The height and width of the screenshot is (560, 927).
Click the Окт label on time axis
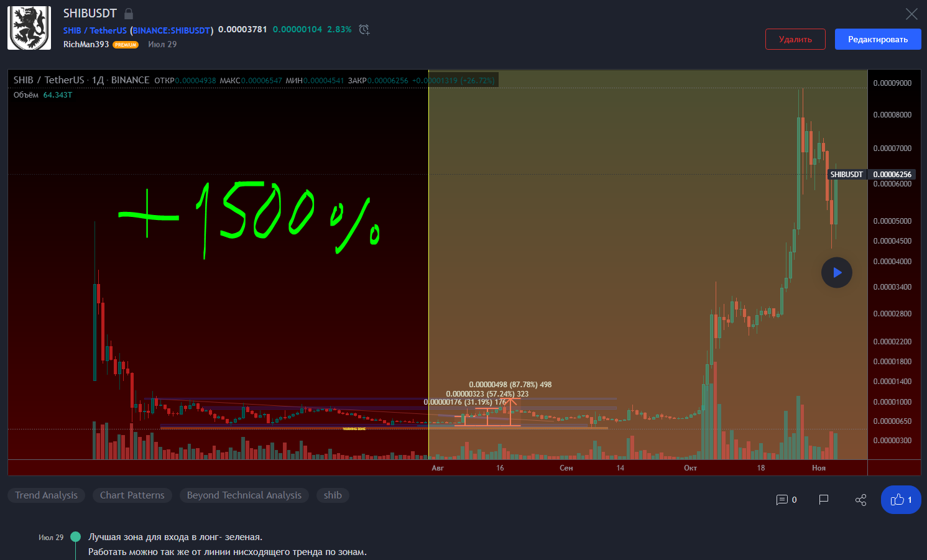coord(690,468)
